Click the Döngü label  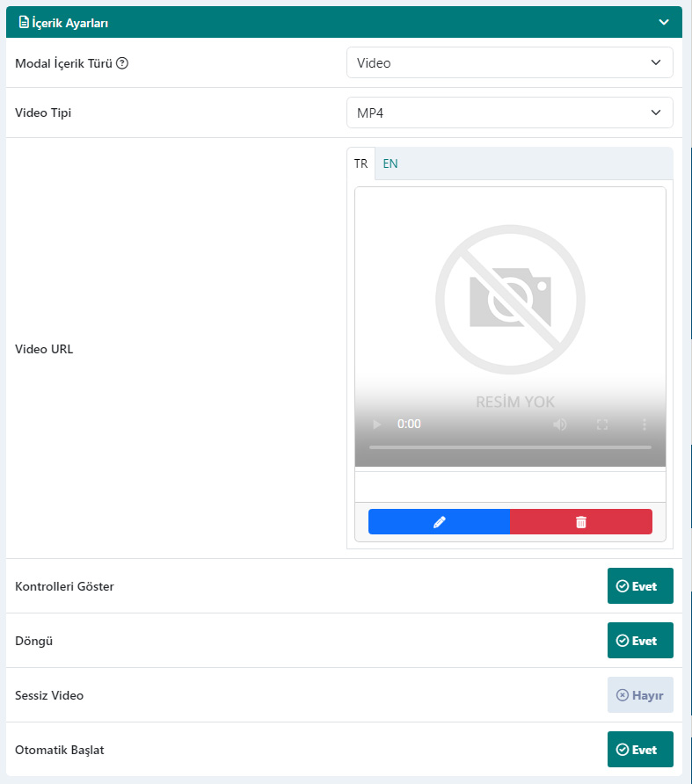[x=33, y=641]
